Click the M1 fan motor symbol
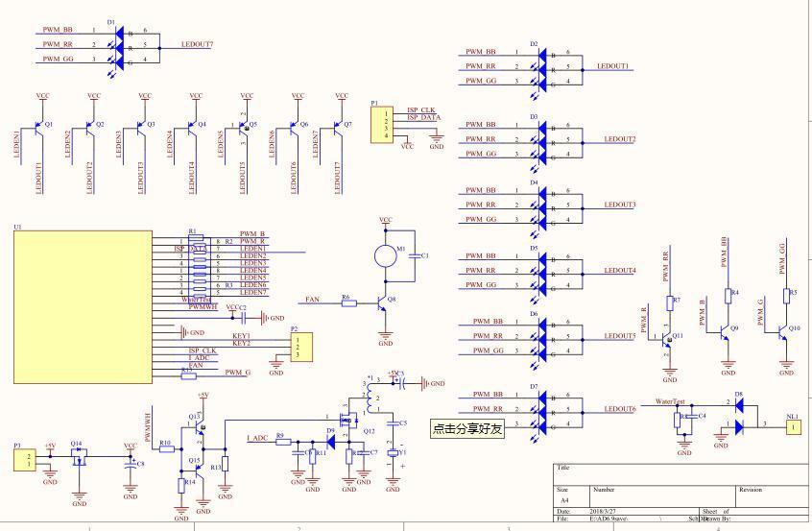812x531 pixels. point(385,254)
